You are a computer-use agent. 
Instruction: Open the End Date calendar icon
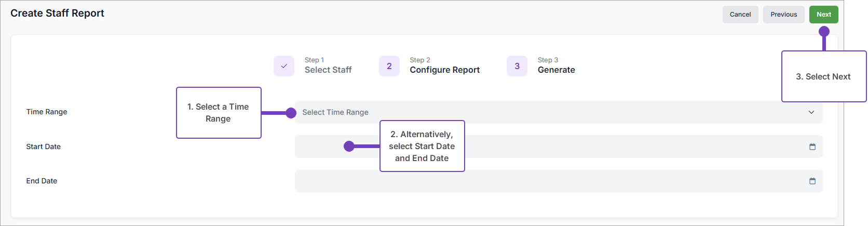coord(812,181)
